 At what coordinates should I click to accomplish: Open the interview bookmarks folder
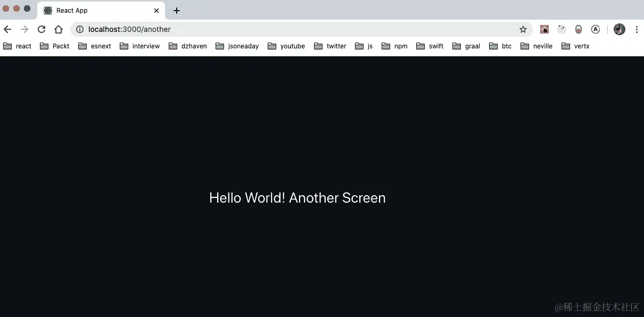tap(140, 46)
